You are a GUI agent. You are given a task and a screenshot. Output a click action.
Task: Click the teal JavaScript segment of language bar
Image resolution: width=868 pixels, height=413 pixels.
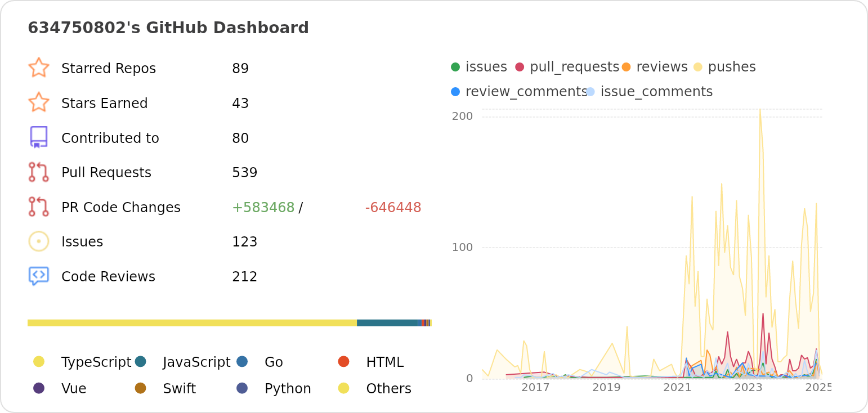point(387,323)
